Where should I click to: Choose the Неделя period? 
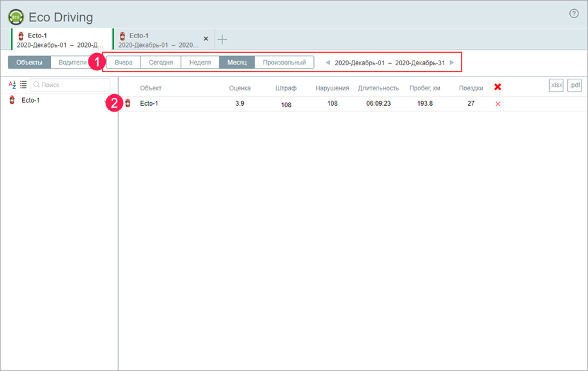(x=201, y=63)
